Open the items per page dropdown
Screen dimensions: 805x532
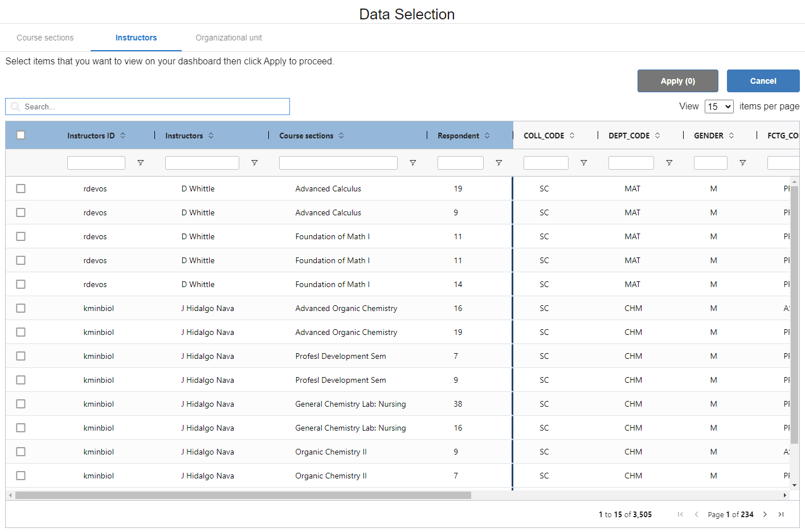pyautogui.click(x=719, y=107)
